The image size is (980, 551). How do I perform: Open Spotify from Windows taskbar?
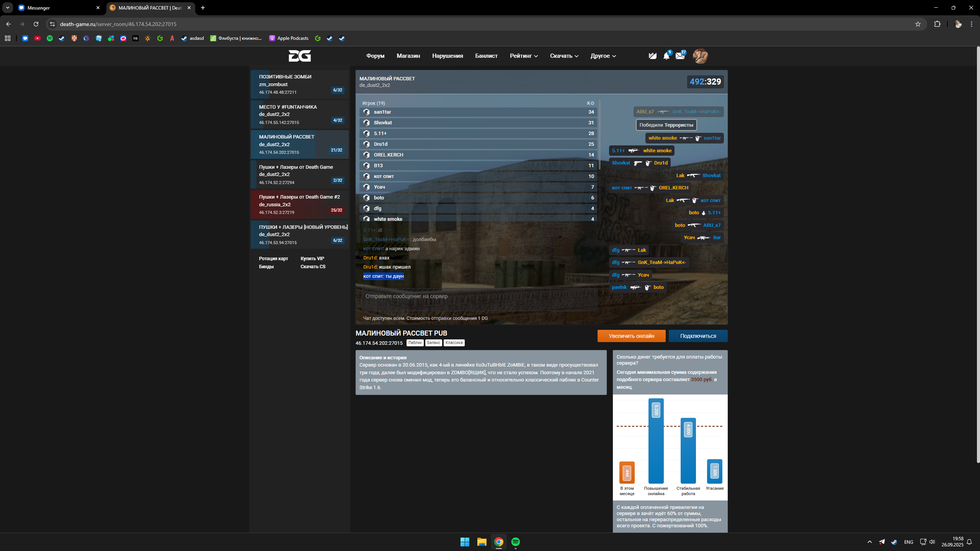pos(515,542)
